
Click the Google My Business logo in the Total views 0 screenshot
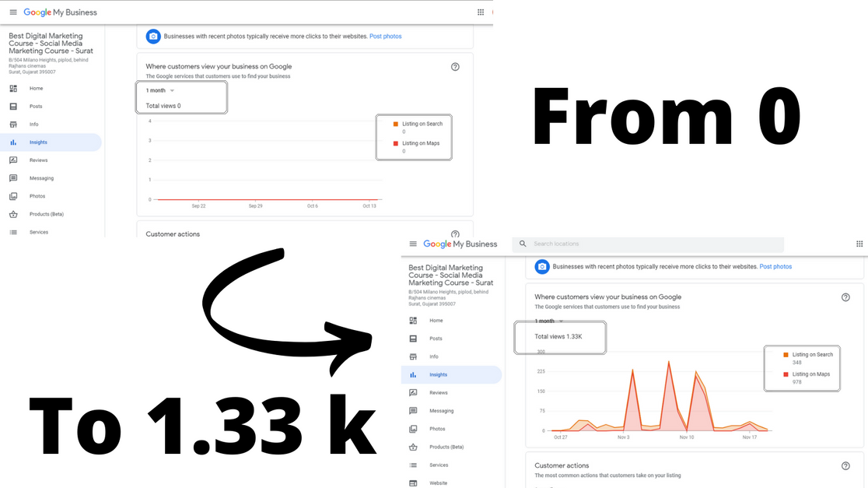[x=61, y=12]
